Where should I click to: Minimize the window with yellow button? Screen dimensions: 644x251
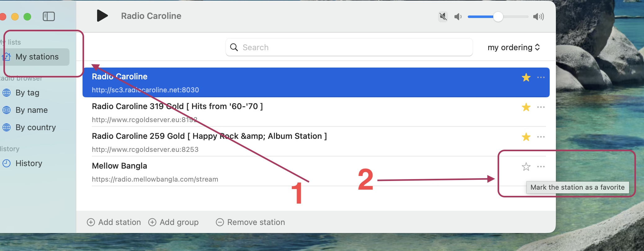[15, 16]
